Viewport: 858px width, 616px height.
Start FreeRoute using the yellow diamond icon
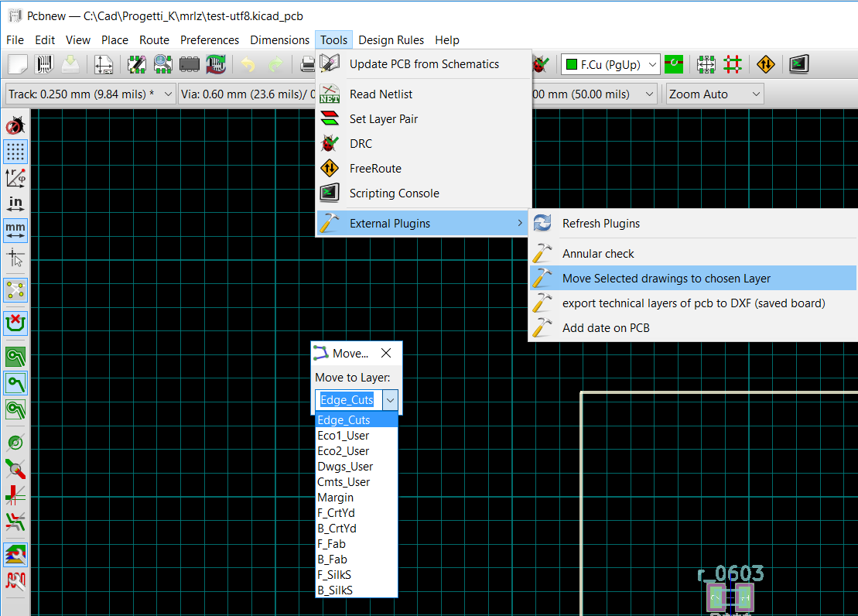(766, 63)
